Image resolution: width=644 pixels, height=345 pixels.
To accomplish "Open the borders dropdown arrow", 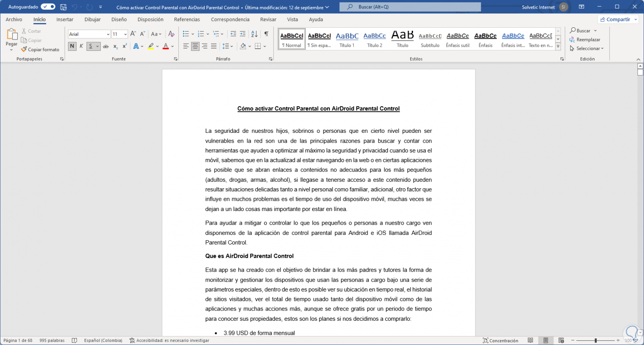I will click(x=265, y=46).
